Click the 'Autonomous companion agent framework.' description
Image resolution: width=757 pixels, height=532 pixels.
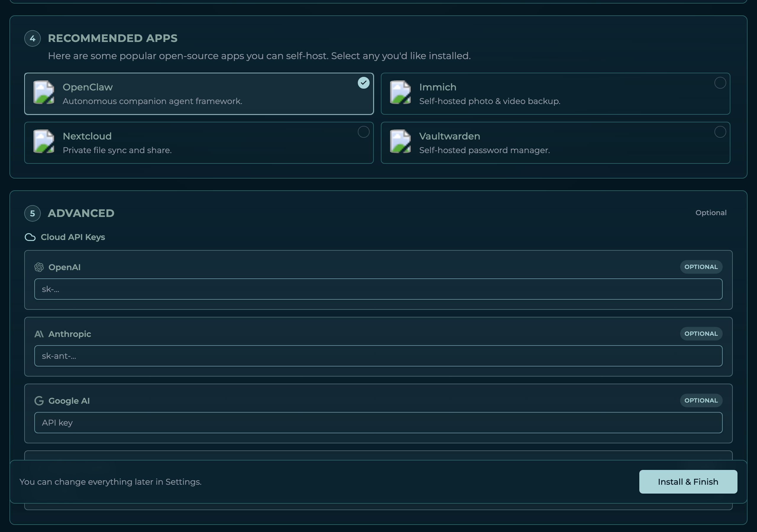152,101
